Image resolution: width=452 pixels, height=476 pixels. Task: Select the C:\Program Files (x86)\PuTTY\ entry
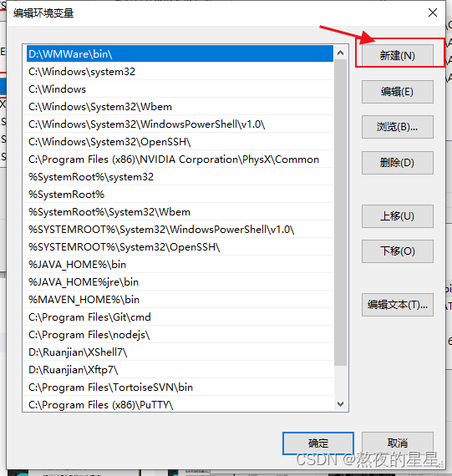tap(179, 405)
